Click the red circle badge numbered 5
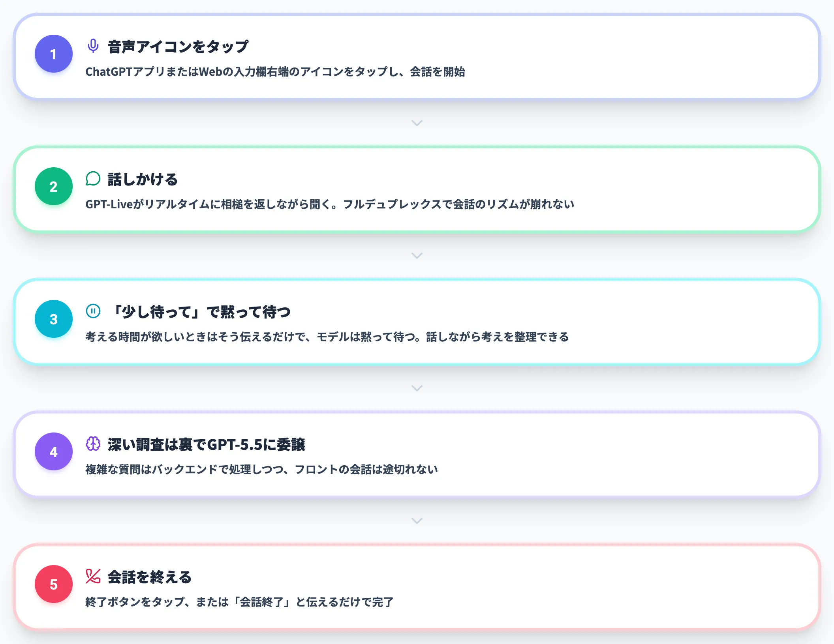834x644 pixels. (x=54, y=584)
